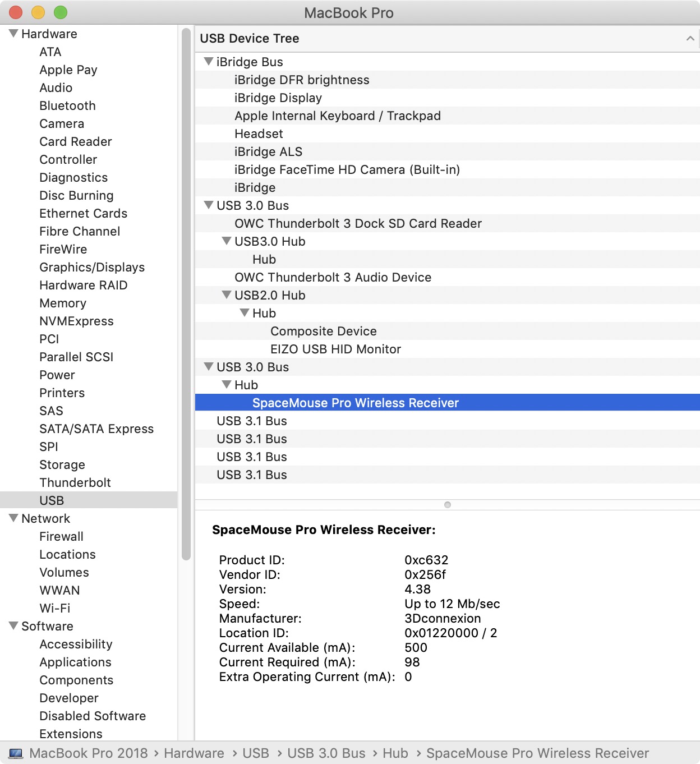Open the Power section
This screenshot has width=700, height=764.
click(57, 375)
